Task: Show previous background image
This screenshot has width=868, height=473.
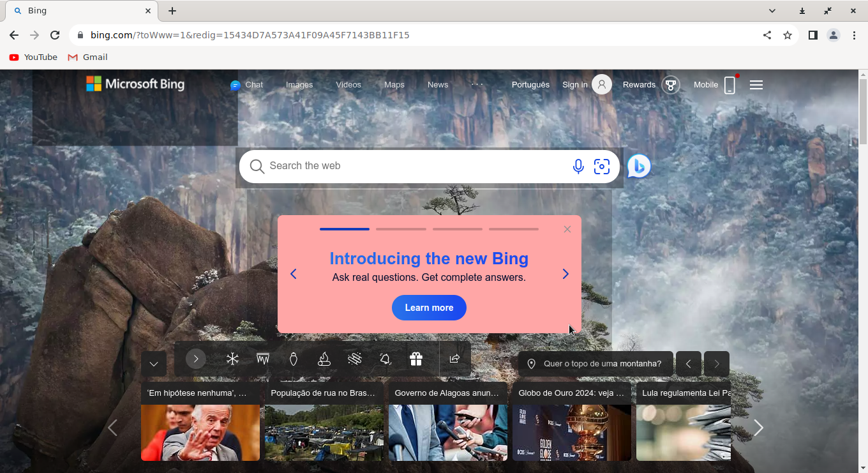Action: click(689, 364)
